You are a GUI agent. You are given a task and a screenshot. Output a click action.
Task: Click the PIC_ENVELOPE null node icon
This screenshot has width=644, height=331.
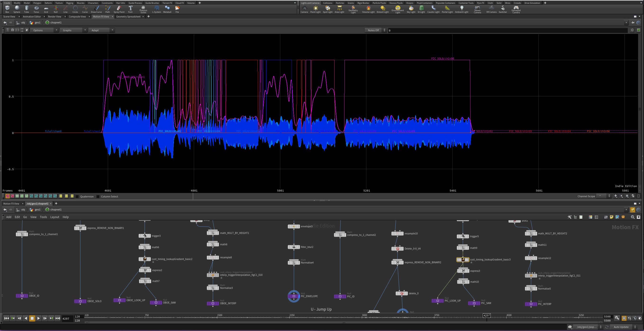pyautogui.click(x=294, y=296)
